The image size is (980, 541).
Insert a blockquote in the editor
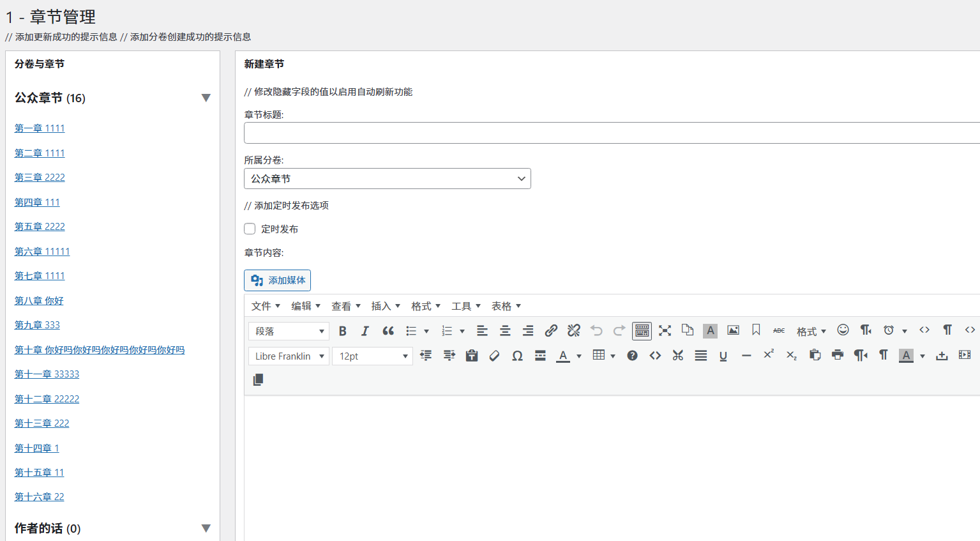click(x=388, y=331)
